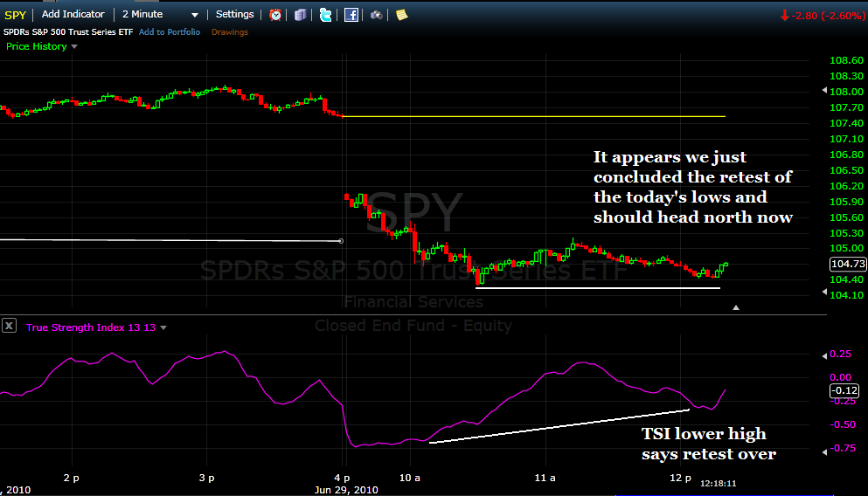
Task: Click the 12:18:11 timestamp
Action: point(718,483)
